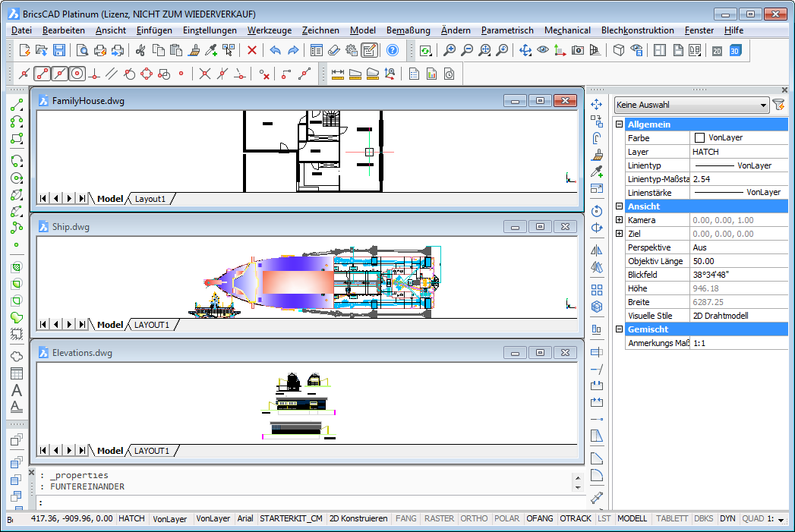Click the red X Delete icon

[252, 50]
